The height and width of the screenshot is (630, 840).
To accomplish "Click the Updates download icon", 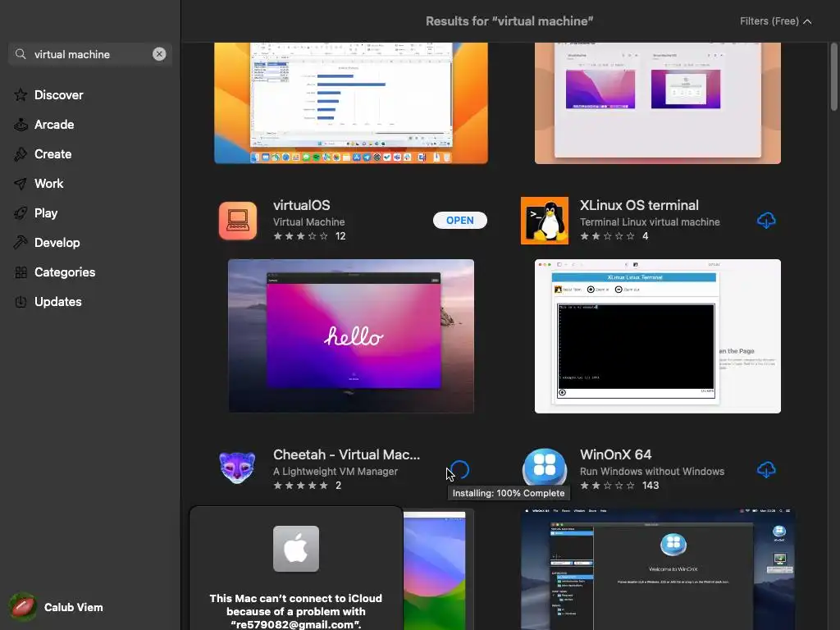I will coord(21,302).
